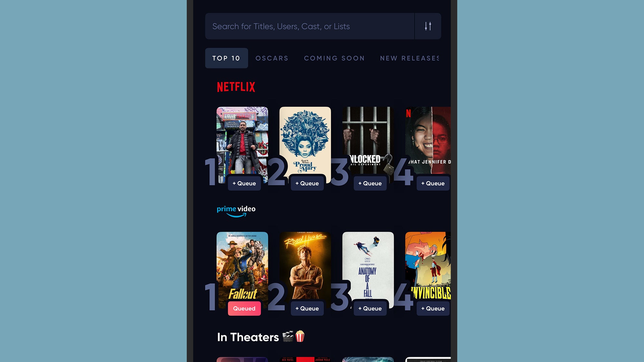This screenshot has height=362, width=644.
Task: Click the Prime Video logo icon
Action: click(x=236, y=211)
